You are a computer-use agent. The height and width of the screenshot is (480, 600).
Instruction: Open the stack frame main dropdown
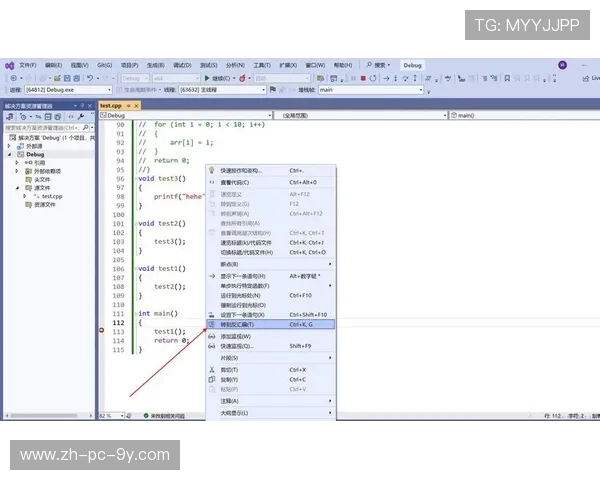421,90
